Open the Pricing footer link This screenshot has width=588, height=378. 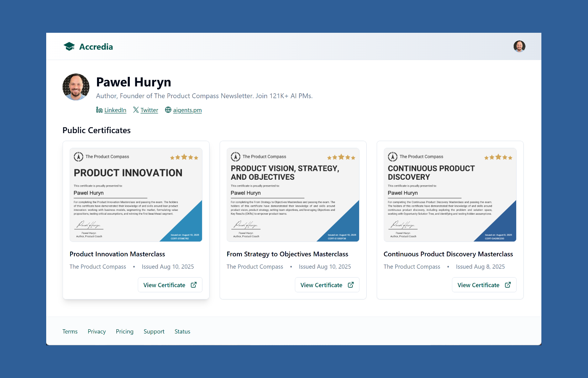125,331
